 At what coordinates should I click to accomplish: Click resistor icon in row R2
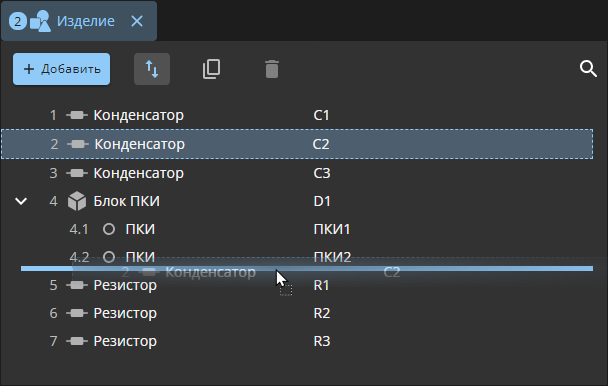click(x=77, y=313)
